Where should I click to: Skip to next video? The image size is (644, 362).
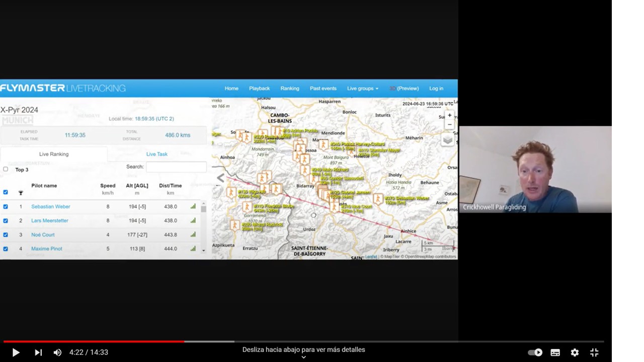[x=38, y=352]
